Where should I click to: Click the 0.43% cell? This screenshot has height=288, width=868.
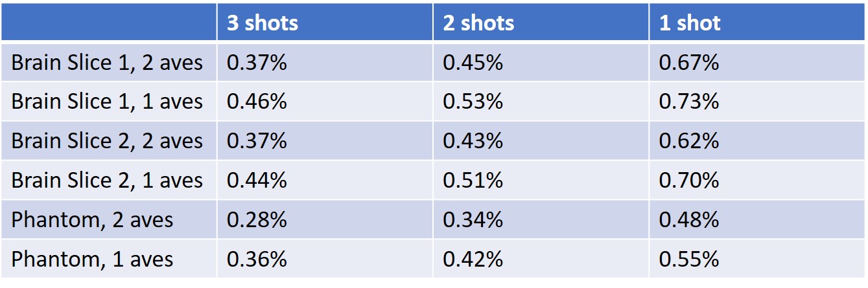[x=473, y=141]
